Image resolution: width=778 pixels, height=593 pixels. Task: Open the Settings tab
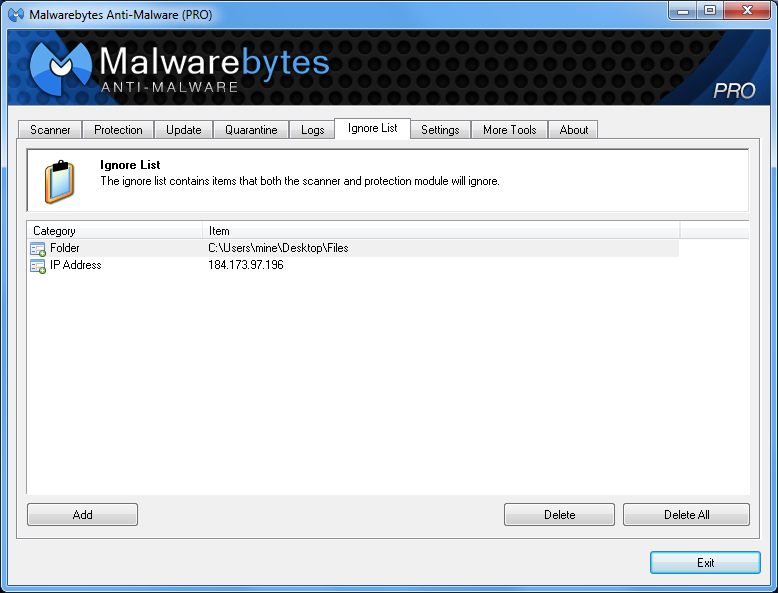tap(440, 130)
